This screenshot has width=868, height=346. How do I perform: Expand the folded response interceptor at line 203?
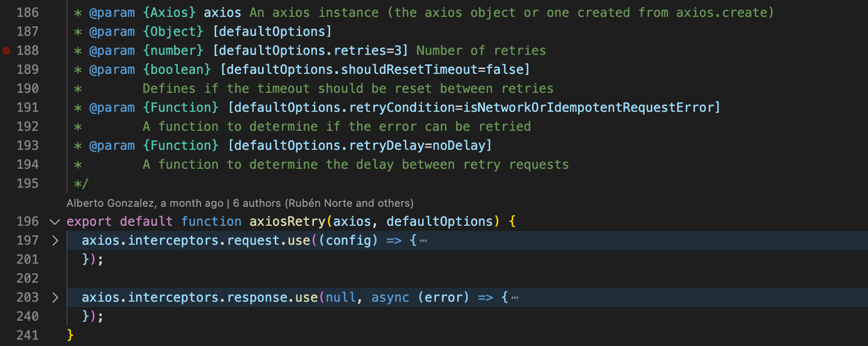pos(55,298)
